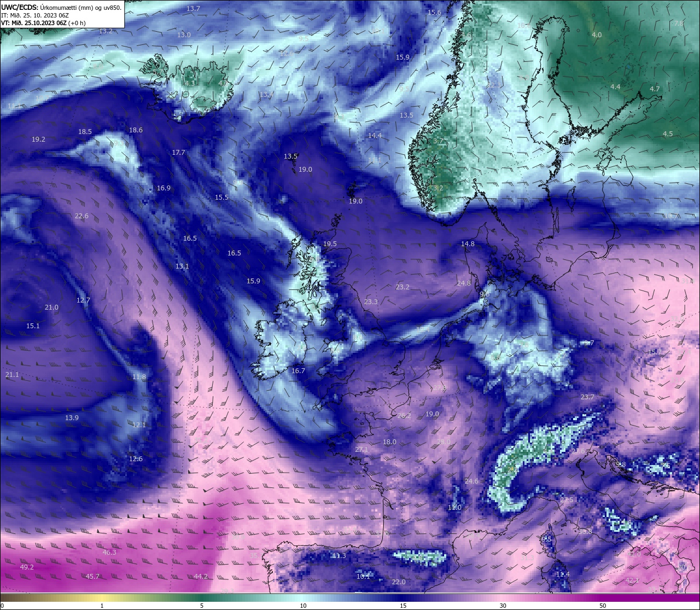Image resolution: width=700 pixels, height=610 pixels.
Task: Click the '15.5' value label
Action: pyautogui.click(x=221, y=197)
